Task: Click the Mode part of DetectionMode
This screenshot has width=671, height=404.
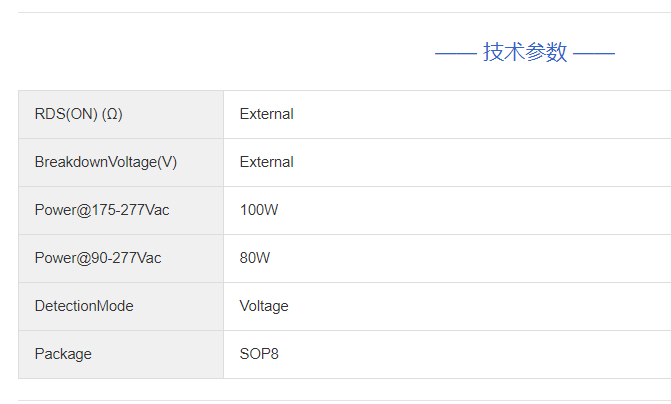Action: (114, 306)
